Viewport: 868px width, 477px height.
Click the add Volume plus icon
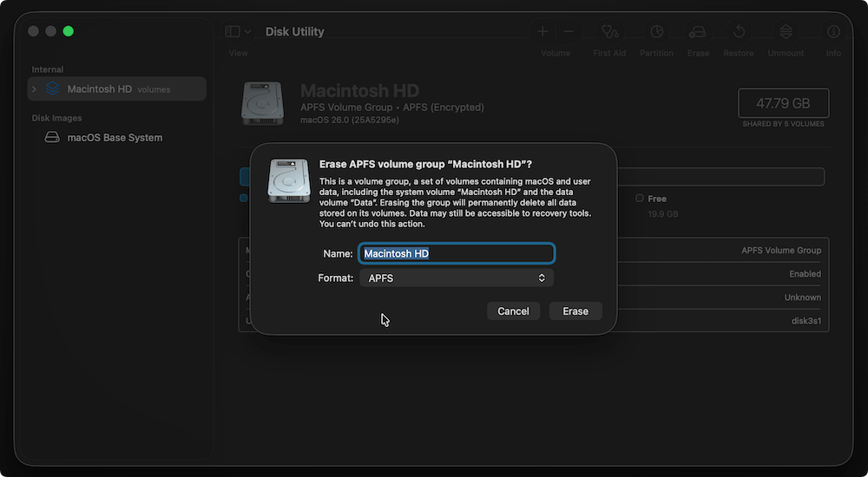tap(542, 31)
